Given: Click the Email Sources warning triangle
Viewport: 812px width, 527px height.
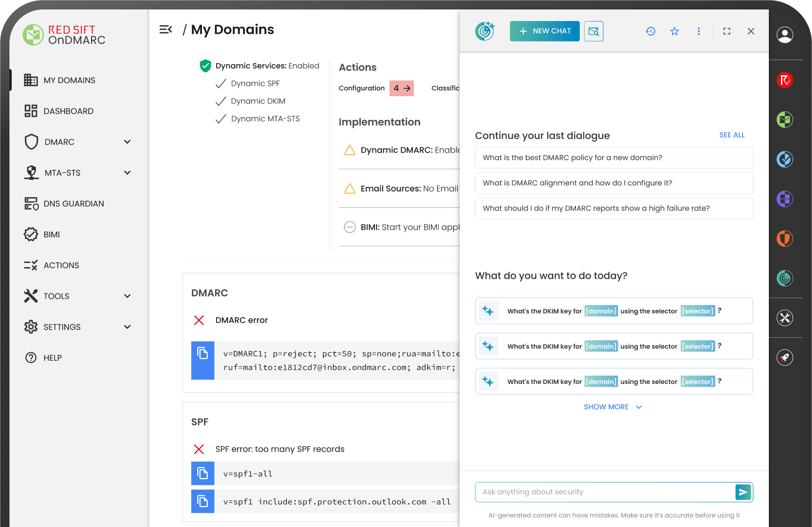Looking at the screenshot, I should (x=350, y=188).
